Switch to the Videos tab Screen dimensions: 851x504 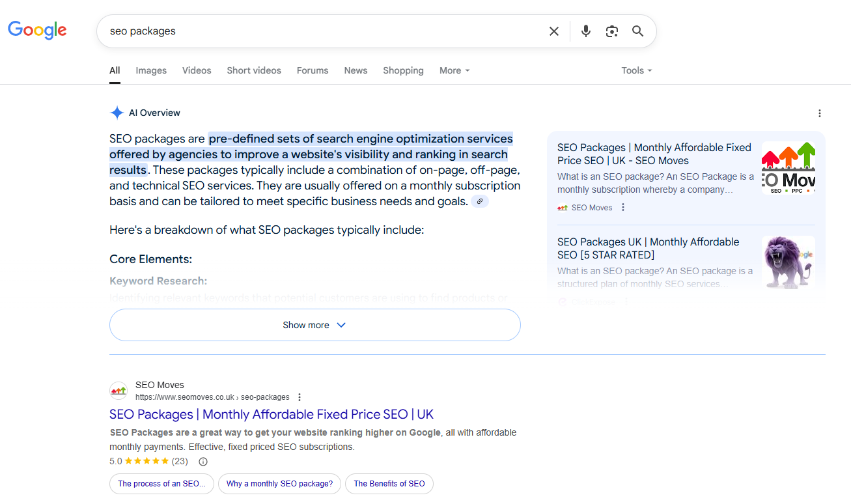197,70
